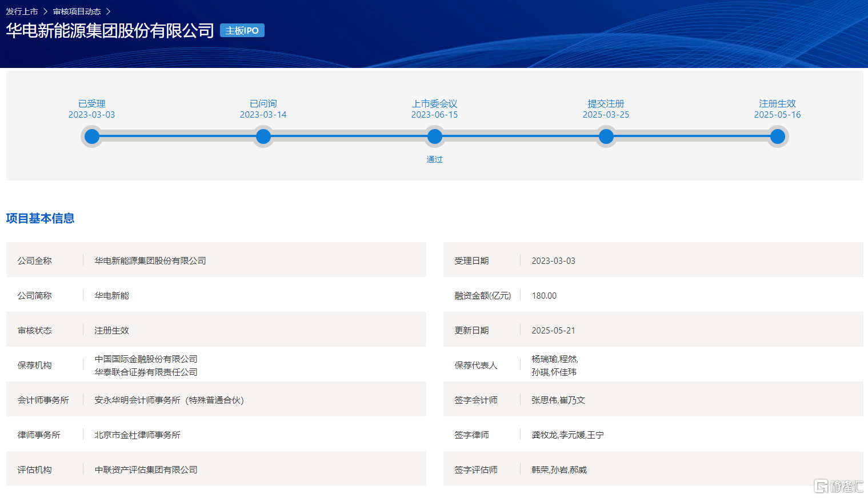Click the 更新日期 value 2025-05-21
Image resolution: width=868 pixels, height=498 pixels.
coord(554,330)
